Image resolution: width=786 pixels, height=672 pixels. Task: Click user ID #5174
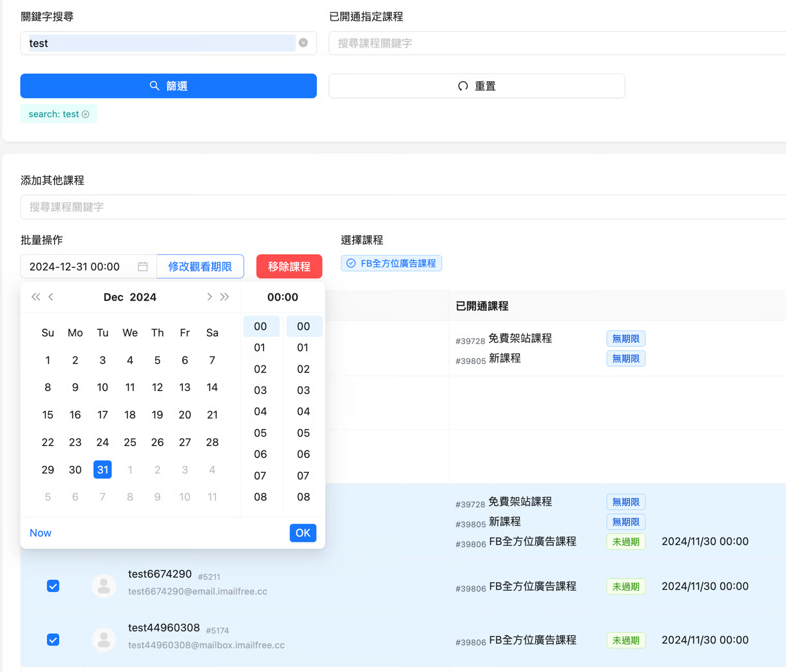[217, 631]
